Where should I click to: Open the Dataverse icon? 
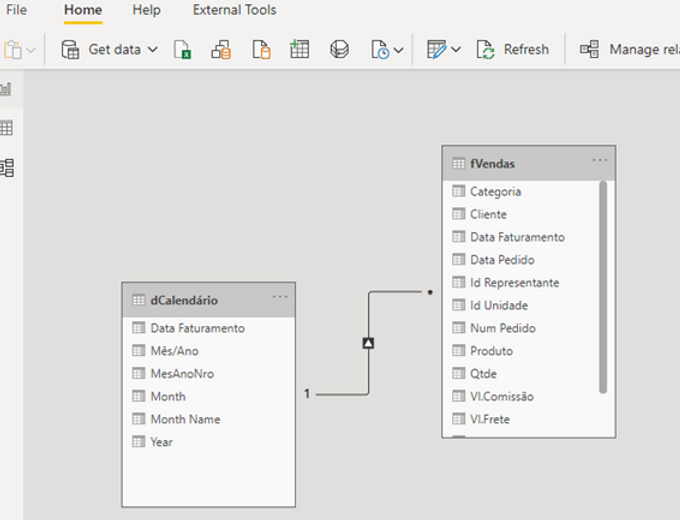coord(339,49)
